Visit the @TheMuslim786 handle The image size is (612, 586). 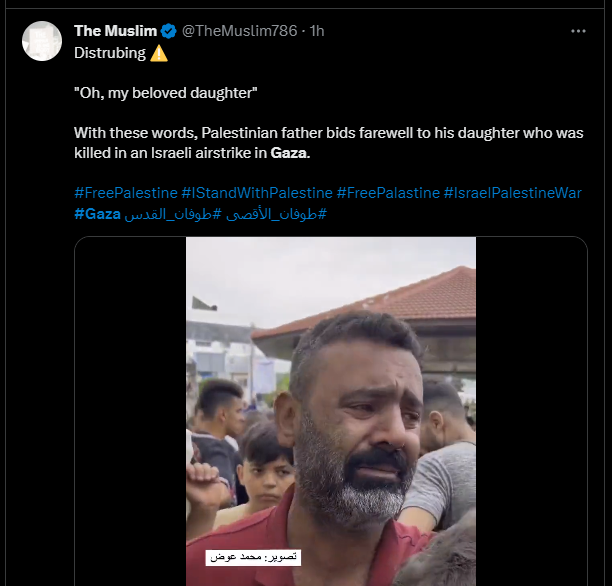pos(239,31)
